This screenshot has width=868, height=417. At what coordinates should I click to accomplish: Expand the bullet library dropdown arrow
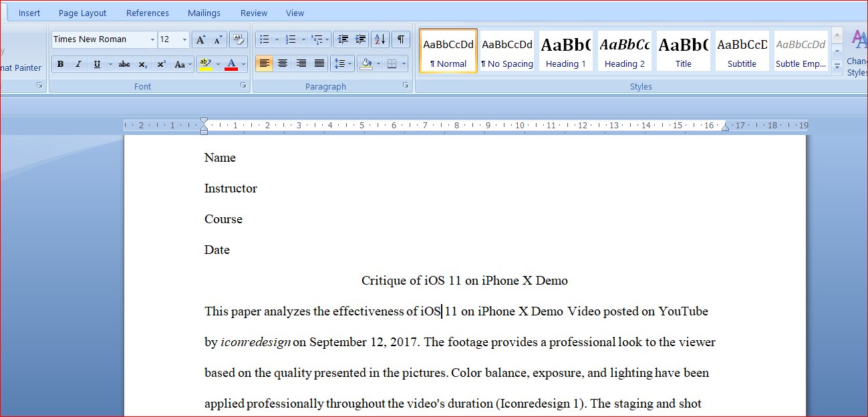tap(277, 39)
